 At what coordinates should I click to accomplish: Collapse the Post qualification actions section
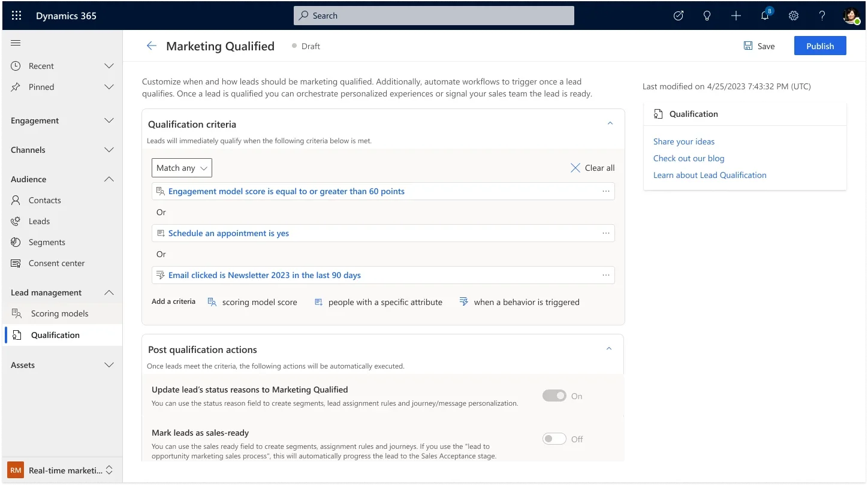[x=609, y=349]
